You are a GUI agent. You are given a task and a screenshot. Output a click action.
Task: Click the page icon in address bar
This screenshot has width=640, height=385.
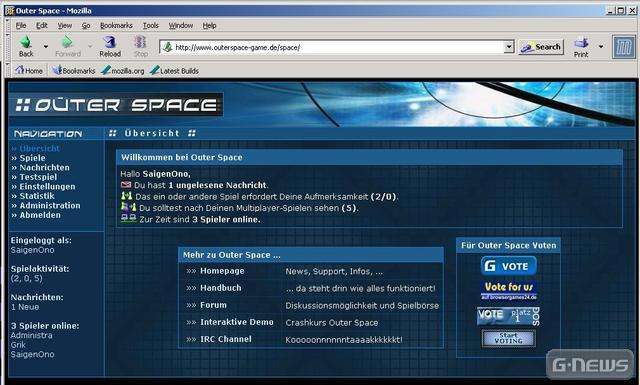167,47
